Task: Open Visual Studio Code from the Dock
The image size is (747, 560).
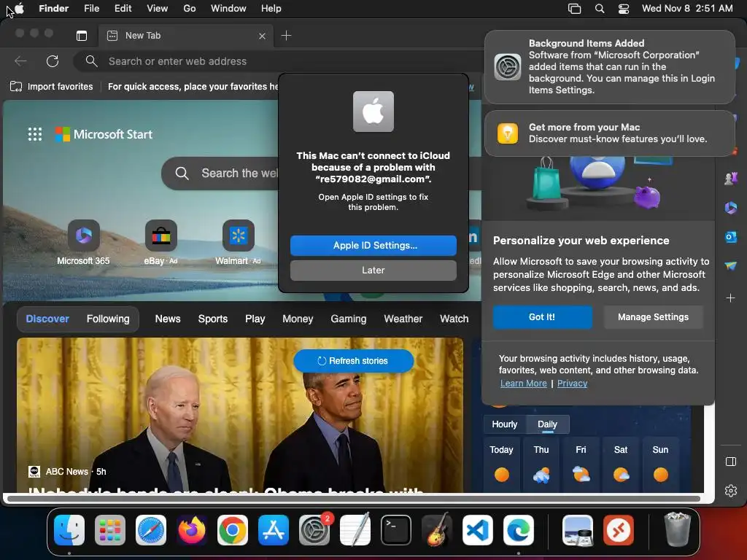Action: [478, 530]
